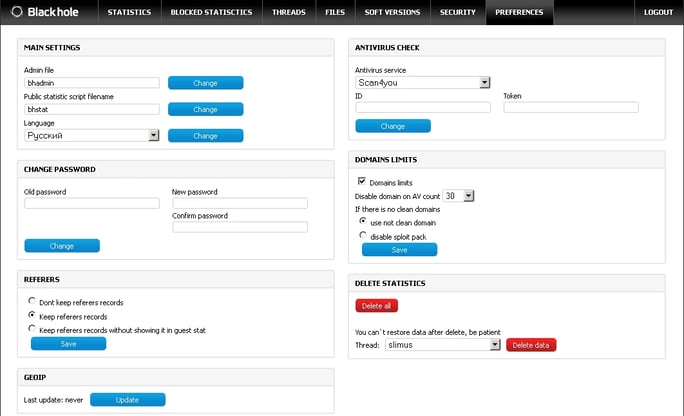Click Save in the Referers section
This screenshot has height=416, width=684.
(x=68, y=343)
